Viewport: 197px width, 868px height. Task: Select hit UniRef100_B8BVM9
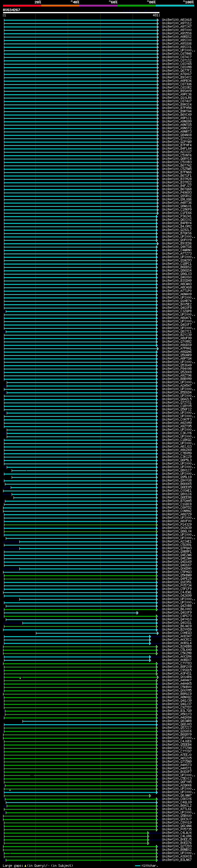click(x=177, y=379)
